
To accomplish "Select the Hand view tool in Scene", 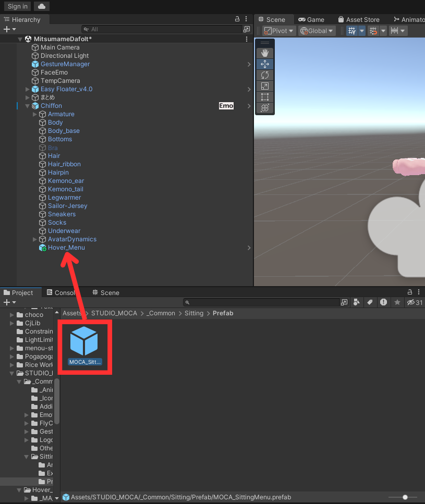I will click(265, 53).
